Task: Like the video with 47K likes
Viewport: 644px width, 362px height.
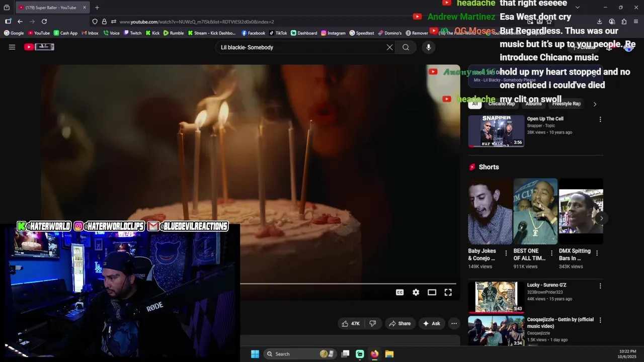Action: [x=351, y=323]
